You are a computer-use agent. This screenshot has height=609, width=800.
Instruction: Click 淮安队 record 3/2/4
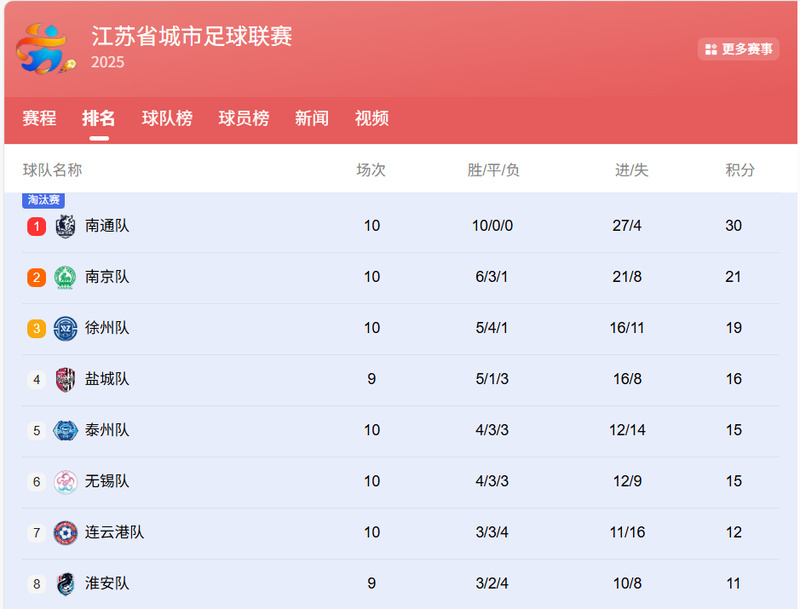[492, 583]
